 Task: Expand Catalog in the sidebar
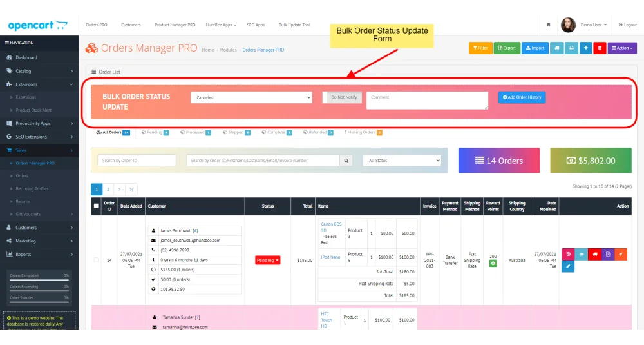tap(39, 71)
